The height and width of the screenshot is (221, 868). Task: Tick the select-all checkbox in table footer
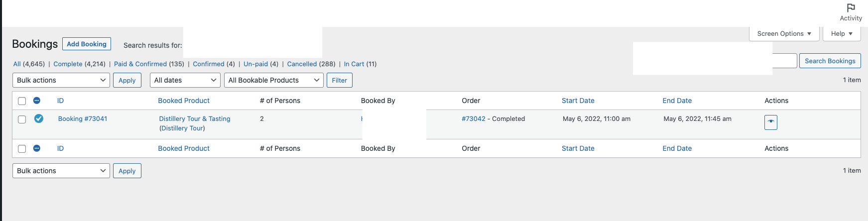click(22, 149)
